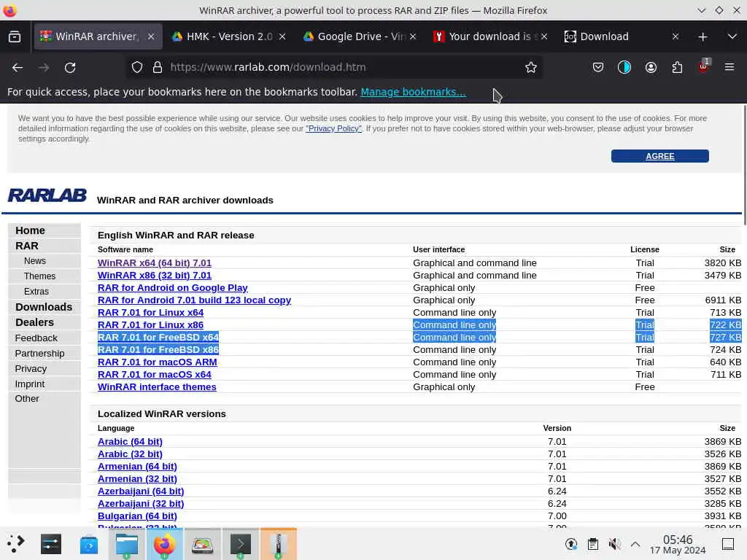Close the HMK - Version 2.0 tab
This screenshot has width=747, height=560.
[x=282, y=36]
